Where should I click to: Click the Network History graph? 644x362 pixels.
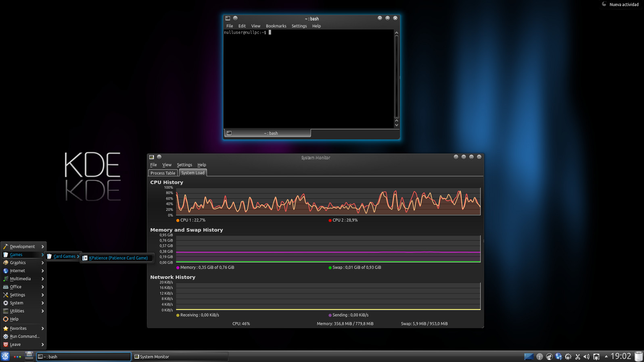[328, 296]
